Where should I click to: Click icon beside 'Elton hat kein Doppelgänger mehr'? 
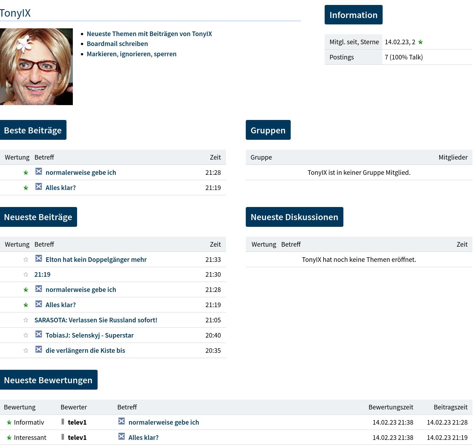39,259
